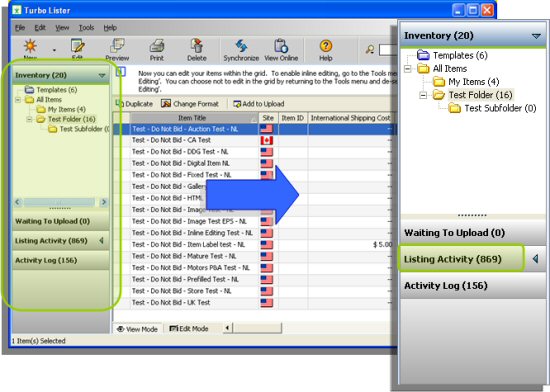550x392 pixels.
Task: Select row Test - Do Not Bid - Item Label test - NL
Action: click(255, 245)
